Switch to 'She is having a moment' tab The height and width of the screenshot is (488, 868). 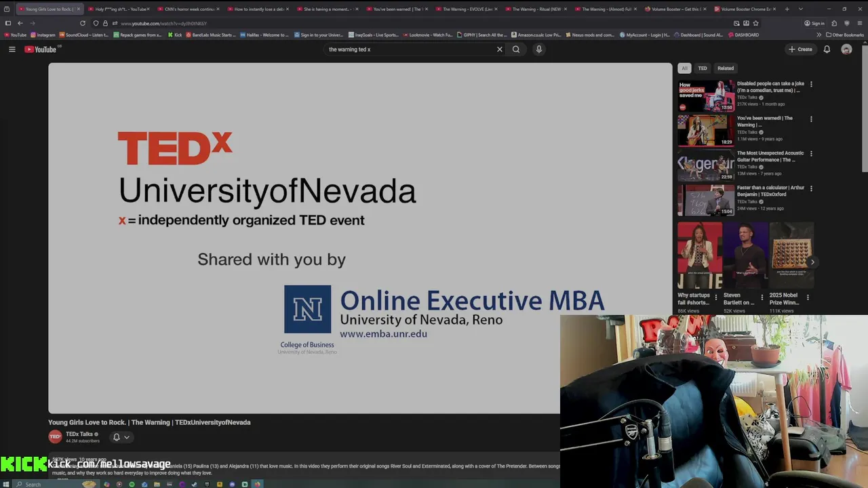328,9
